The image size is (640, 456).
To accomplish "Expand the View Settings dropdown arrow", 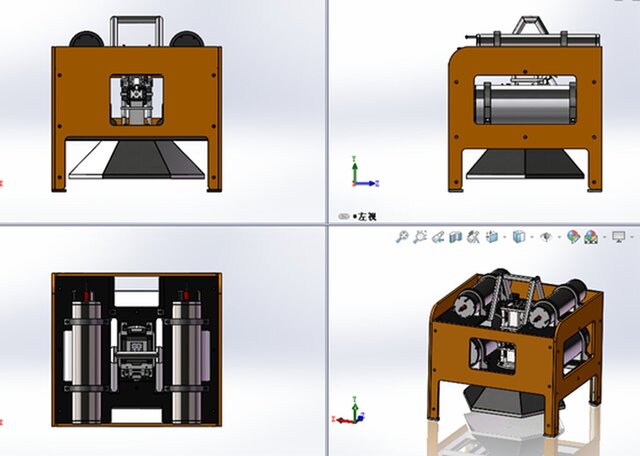I will [632, 237].
